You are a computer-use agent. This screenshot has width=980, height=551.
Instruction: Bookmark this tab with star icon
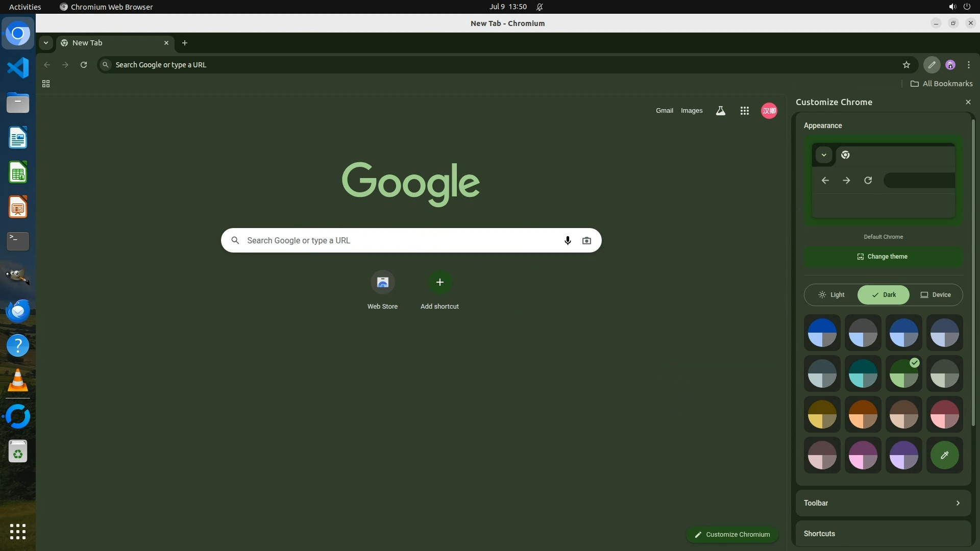pos(906,65)
